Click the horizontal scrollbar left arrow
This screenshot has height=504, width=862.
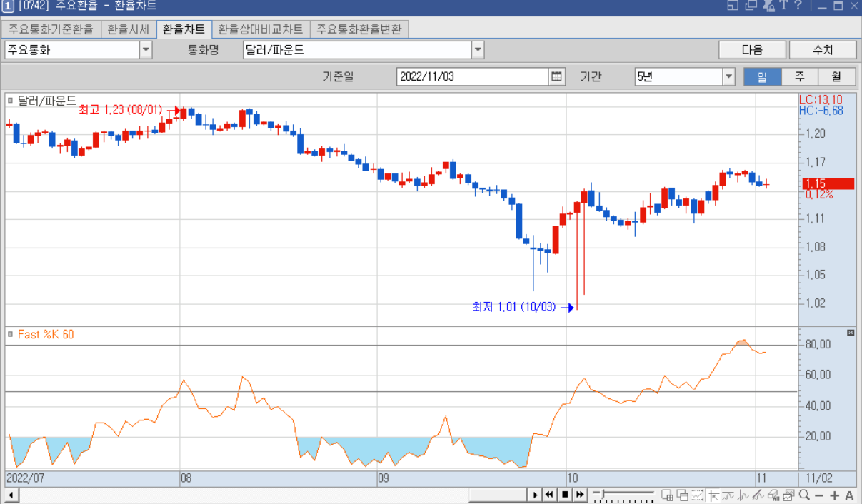(11, 495)
